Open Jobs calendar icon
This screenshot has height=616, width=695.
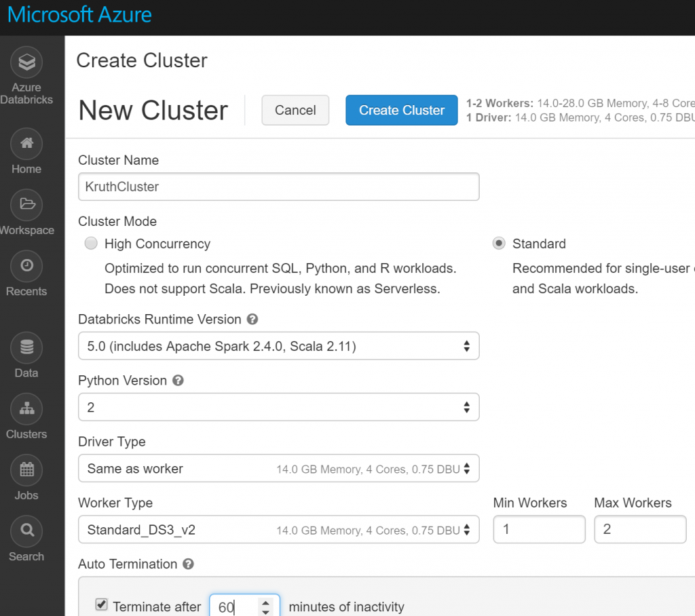26,469
